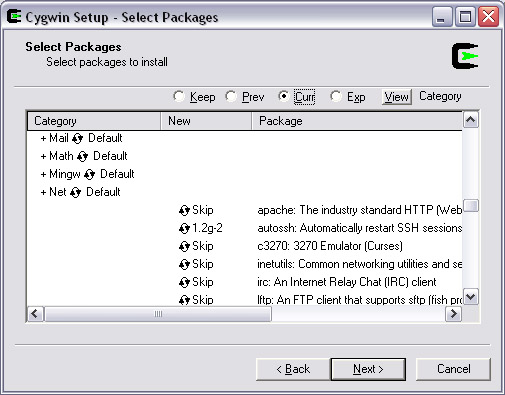This screenshot has width=505, height=395.
Task: Expand the Mail category
Action: [43, 138]
